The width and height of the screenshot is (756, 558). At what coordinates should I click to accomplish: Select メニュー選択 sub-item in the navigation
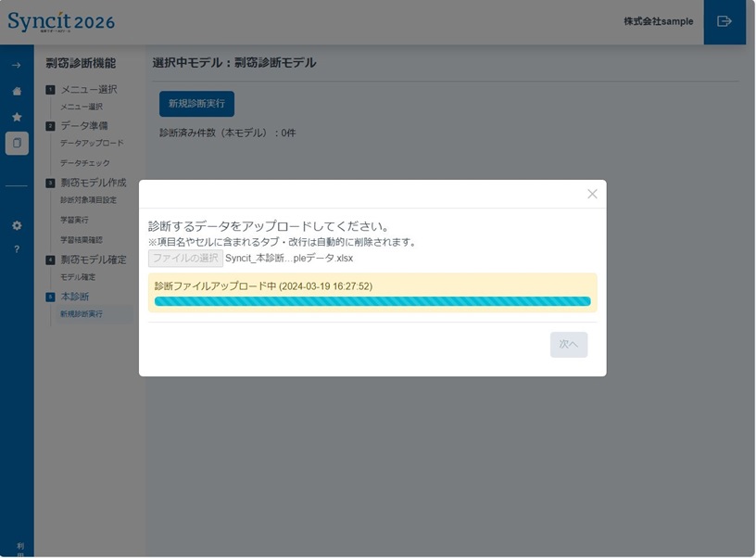(82, 107)
